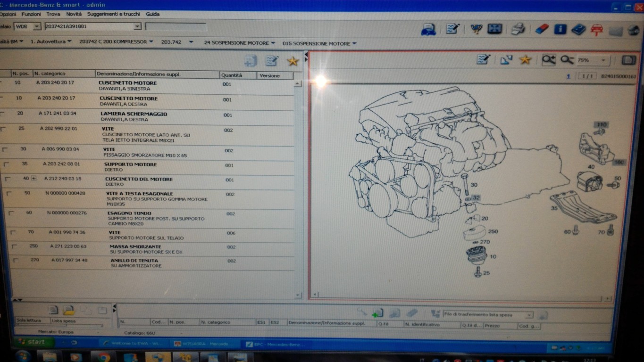Click the eraser icon in toolbar
The image size is (644, 362).
pos(542,29)
